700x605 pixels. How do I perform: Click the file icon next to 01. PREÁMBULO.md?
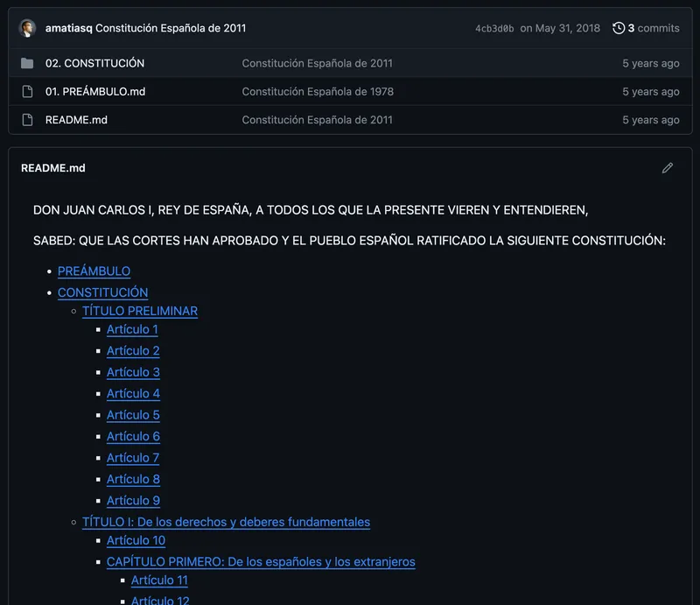[29, 91]
